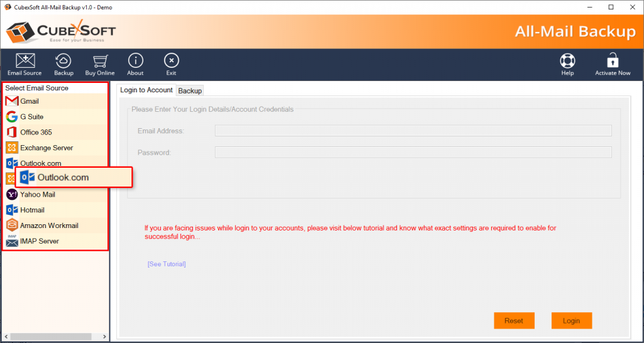Click inside the Password field
This screenshot has height=343, width=644.
coord(413,152)
